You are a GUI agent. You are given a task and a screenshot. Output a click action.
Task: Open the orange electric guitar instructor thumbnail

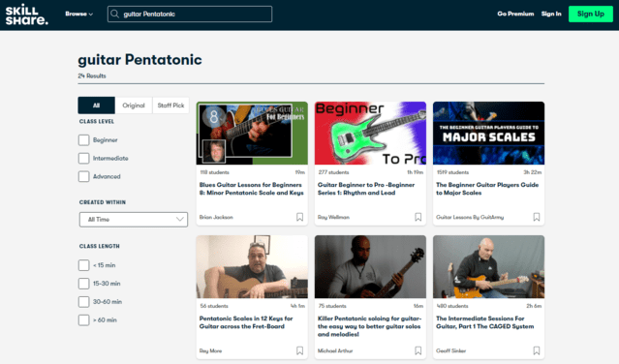(x=489, y=266)
